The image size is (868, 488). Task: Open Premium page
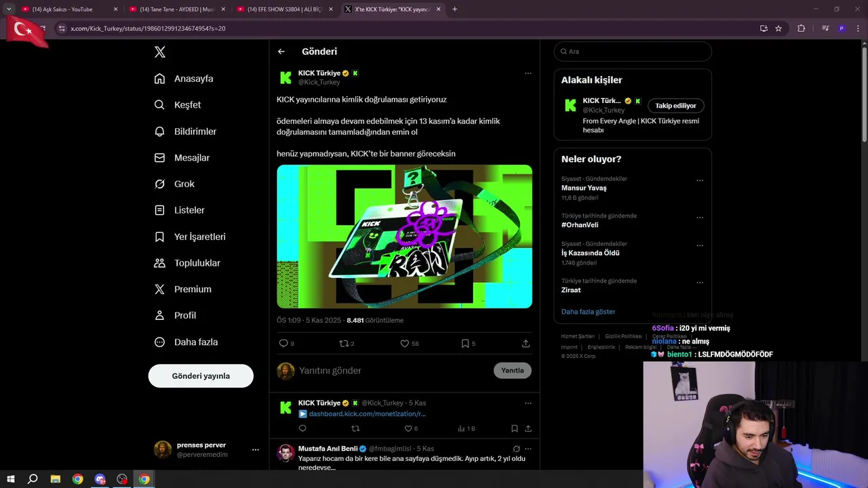coord(182,289)
